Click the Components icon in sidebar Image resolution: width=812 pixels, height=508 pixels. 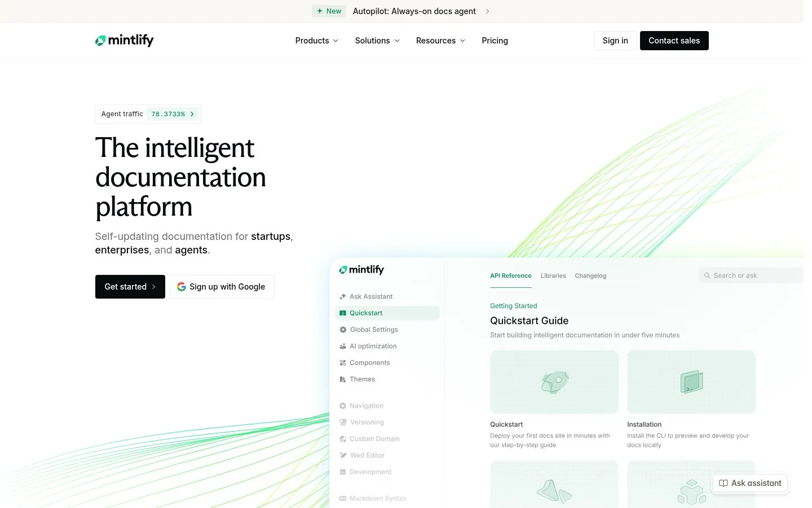[x=343, y=363]
